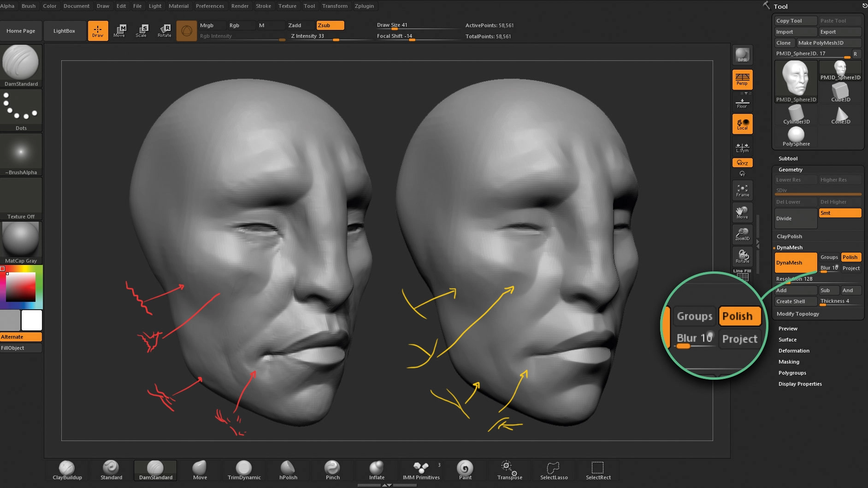Expand the Deformation section
This screenshot has width=868, height=488.
[x=794, y=351]
